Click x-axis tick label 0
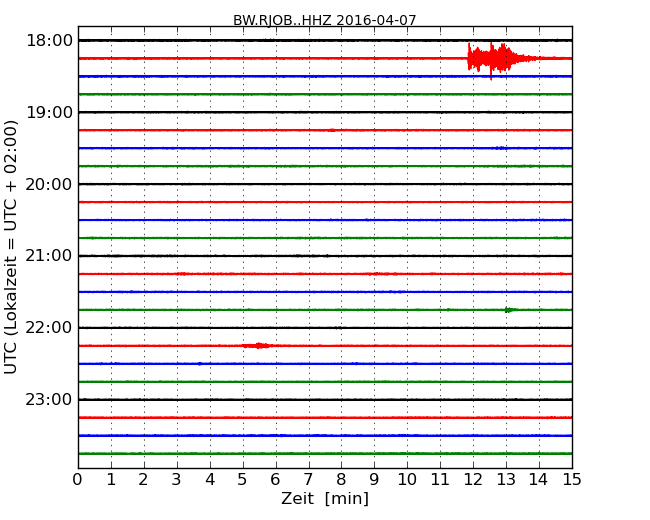This screenshot has height=520, width=650. point(78,480)
